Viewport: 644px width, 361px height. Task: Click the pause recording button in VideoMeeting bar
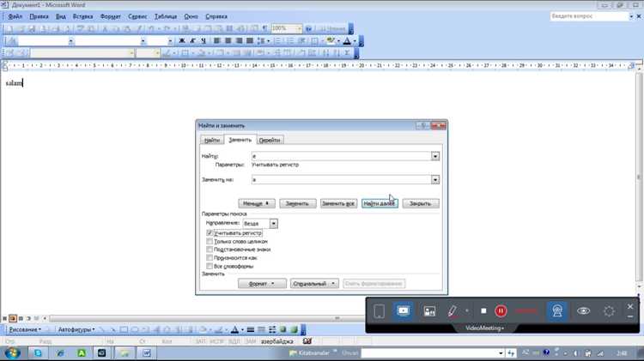coord(501,311)
